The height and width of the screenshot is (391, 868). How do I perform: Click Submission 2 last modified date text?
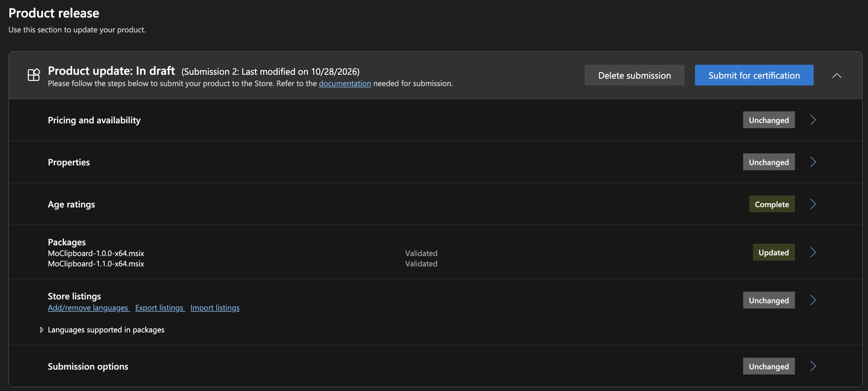[x=271, y=72]
